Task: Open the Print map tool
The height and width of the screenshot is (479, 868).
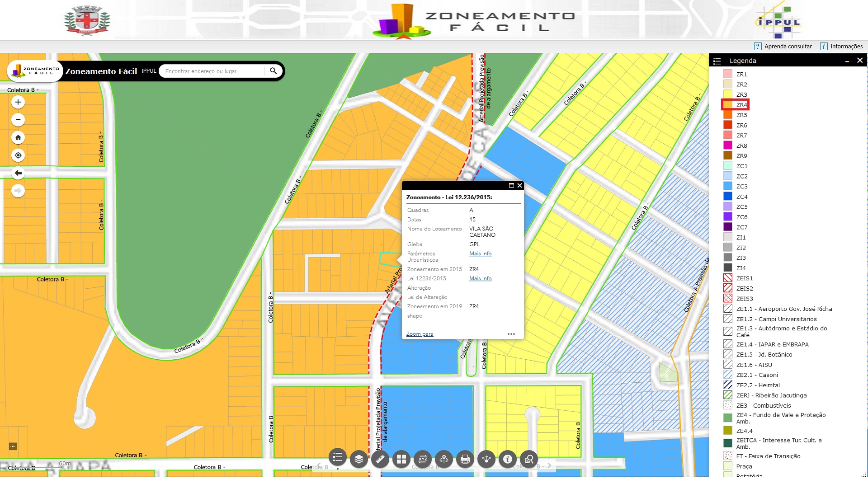Action: [465, 460]
